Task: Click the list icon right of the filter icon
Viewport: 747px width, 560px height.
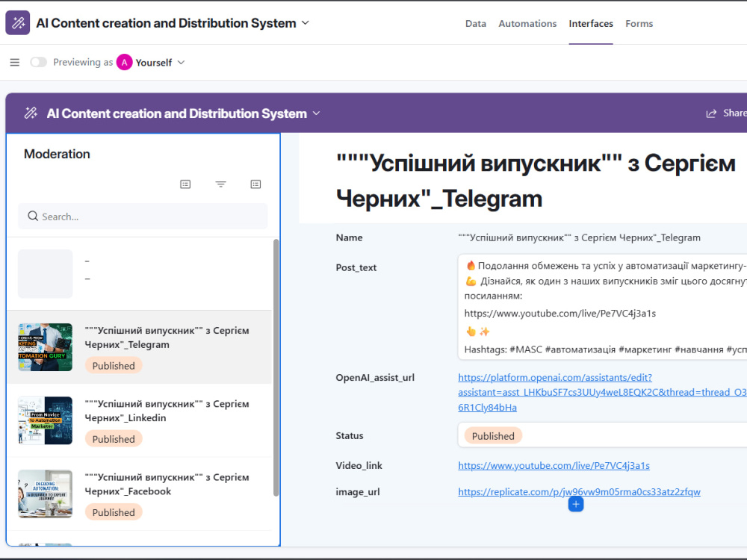Action: click(255, 184)
